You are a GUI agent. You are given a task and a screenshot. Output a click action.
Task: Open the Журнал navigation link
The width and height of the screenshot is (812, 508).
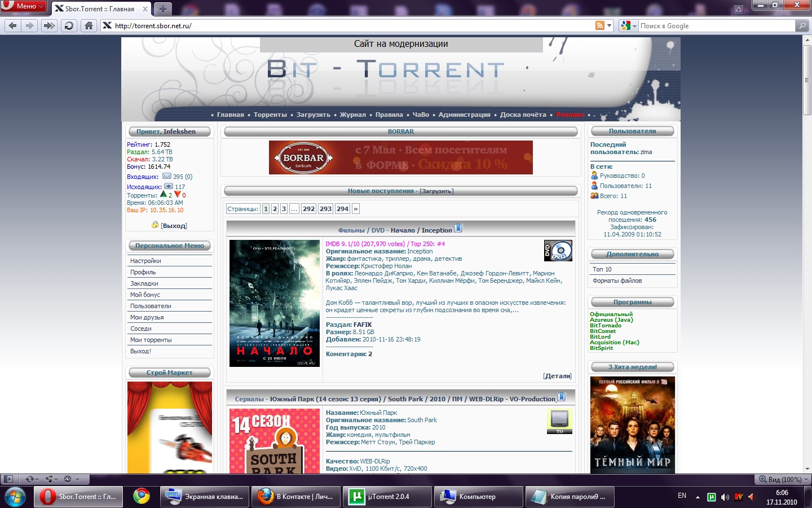(353, 115)
